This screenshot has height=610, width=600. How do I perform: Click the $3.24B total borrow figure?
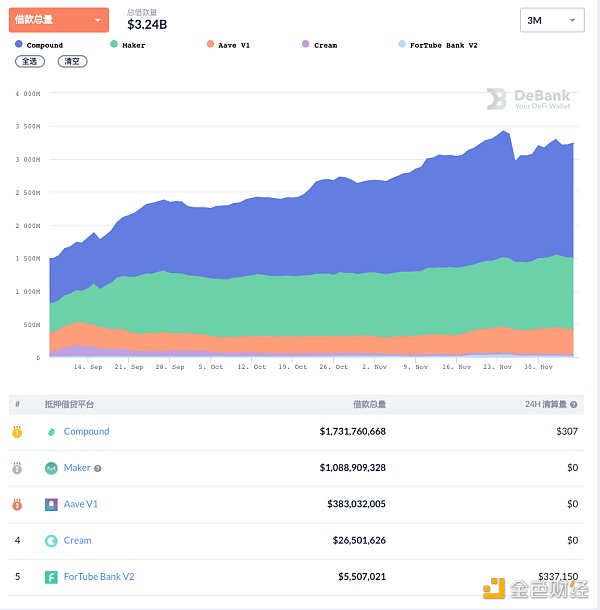pyautogui.click(x=147, y=25)
